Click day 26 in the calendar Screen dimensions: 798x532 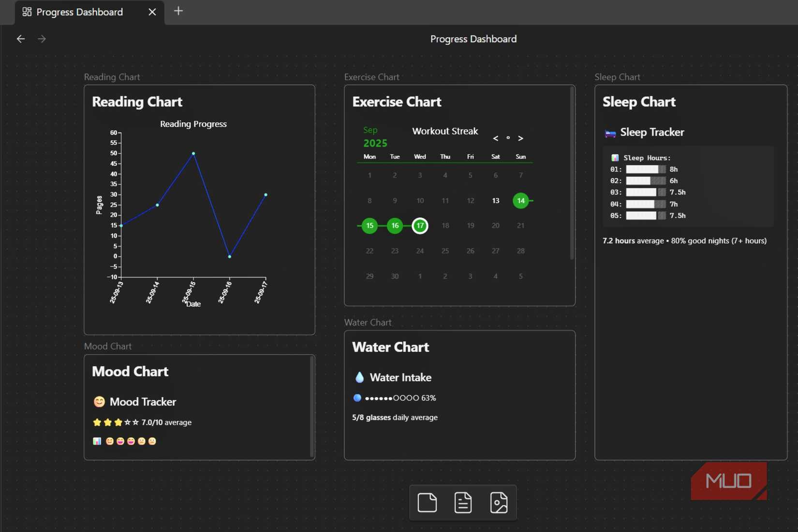pos(470,251)
